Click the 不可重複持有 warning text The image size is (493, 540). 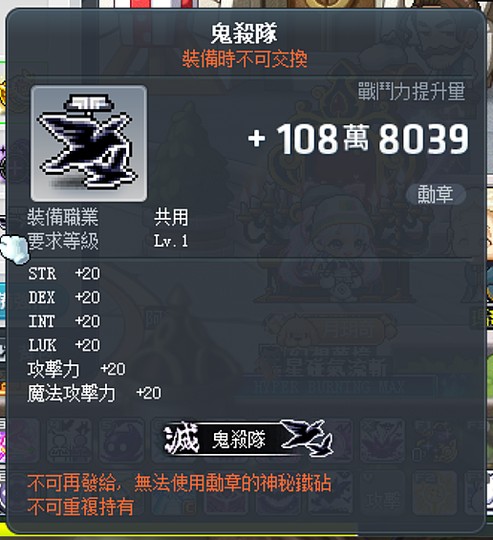(x=81, y=507)
